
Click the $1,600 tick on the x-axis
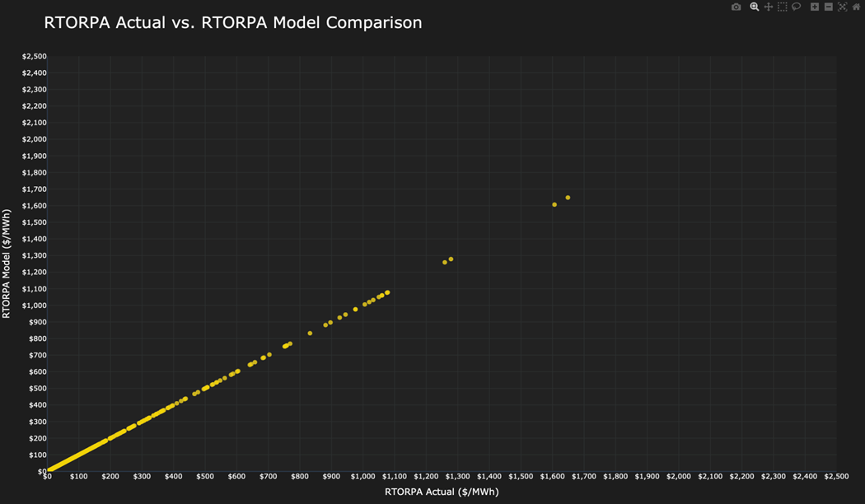[x=552, y=476]
